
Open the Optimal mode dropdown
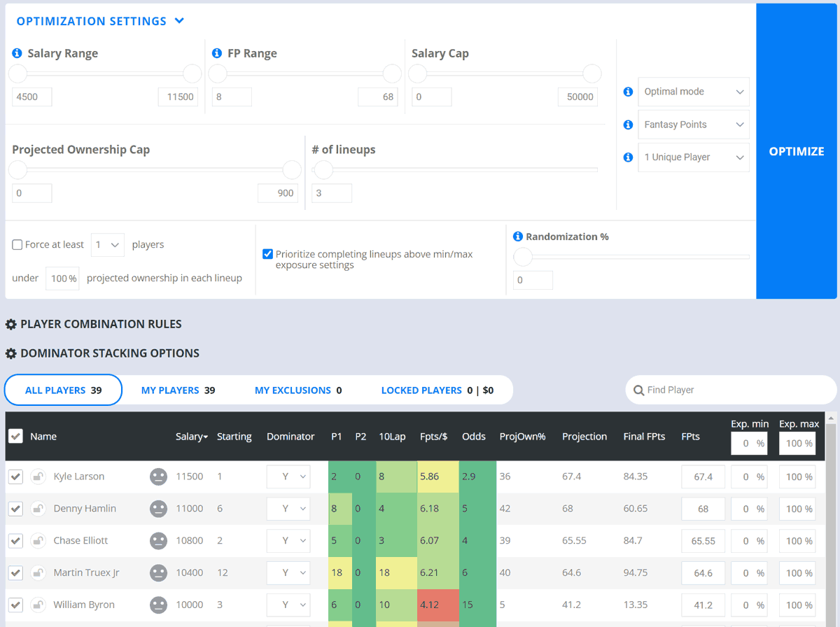click(694, 92)
